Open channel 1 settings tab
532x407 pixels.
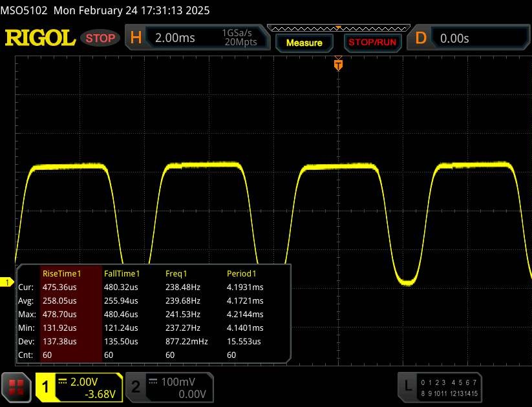click(x=79, y=388)
